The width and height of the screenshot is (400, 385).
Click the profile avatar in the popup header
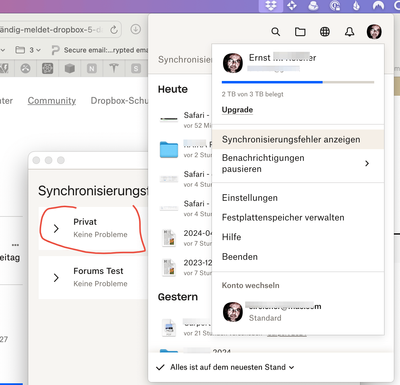[374, 32]
